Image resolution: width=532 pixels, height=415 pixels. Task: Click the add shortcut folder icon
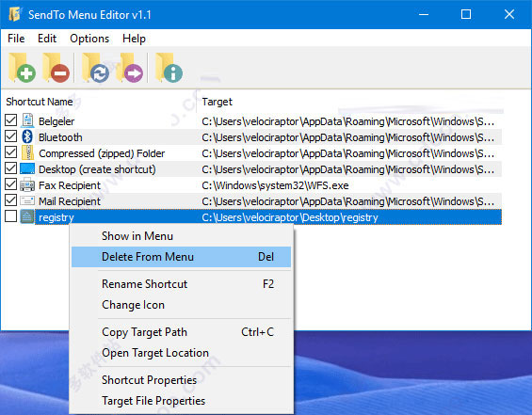(x=22, y=68)
